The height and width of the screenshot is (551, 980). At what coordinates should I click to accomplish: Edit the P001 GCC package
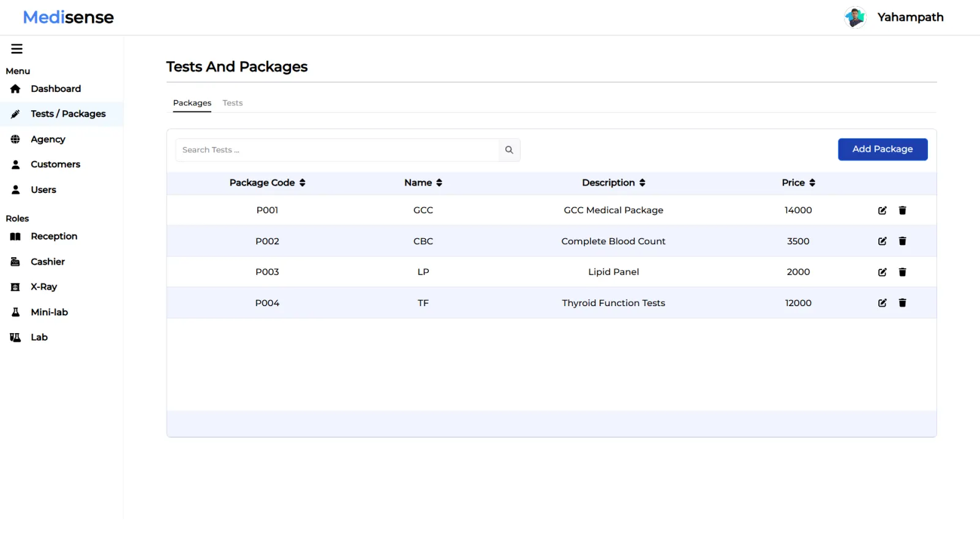[x=882, y=211]
